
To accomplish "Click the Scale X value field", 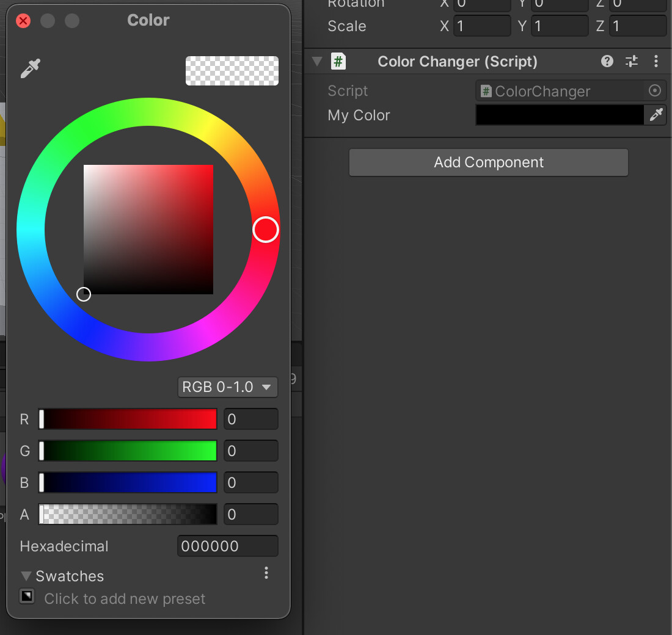I will (x=482, y=26).
